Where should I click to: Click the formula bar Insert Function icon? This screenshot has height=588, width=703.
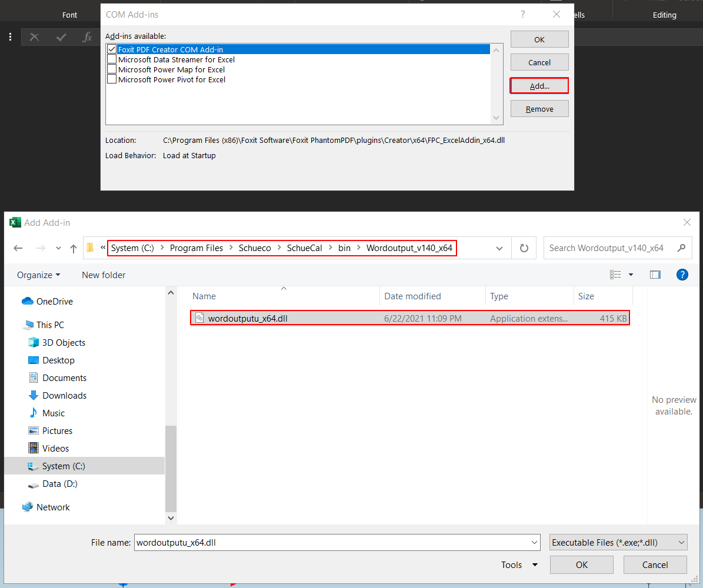[88, 37]
